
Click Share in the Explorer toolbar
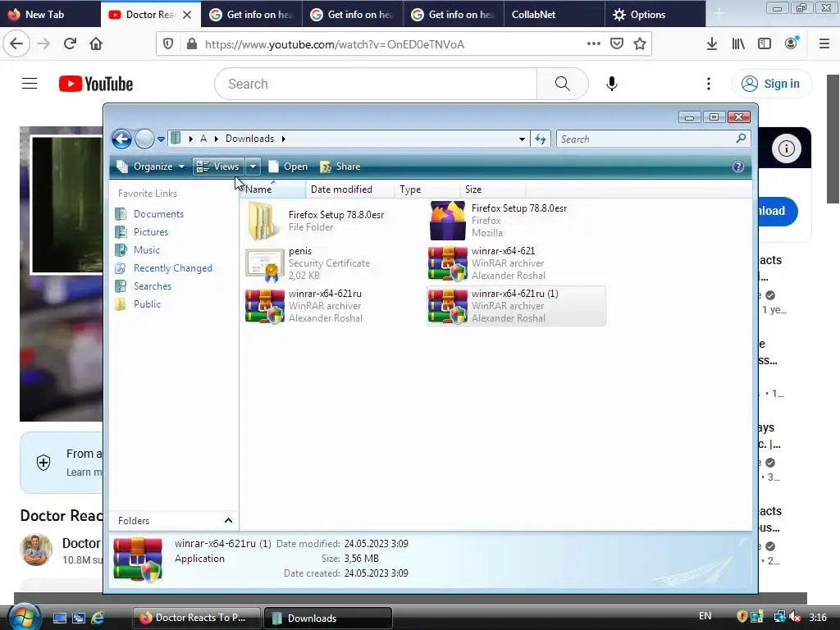tap(340, 167)
